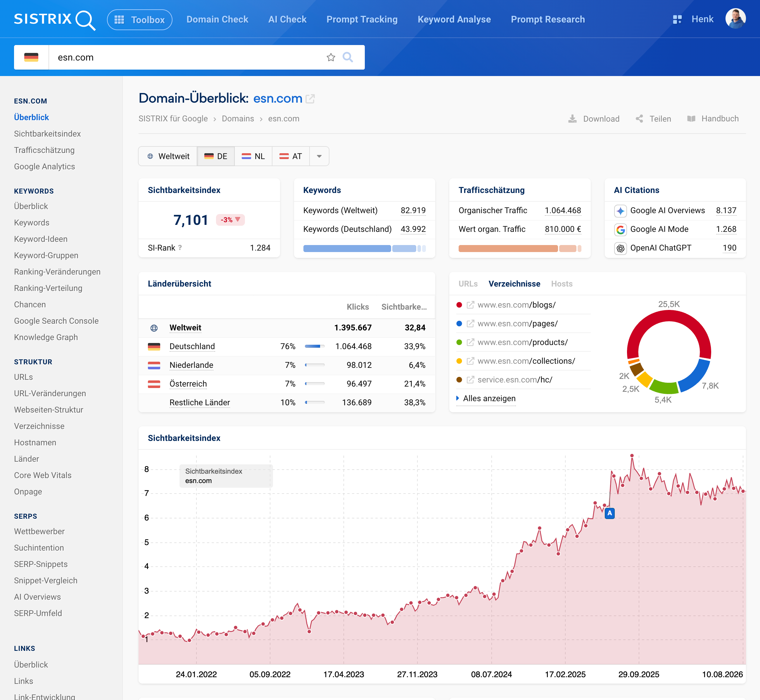Open Core Web Vitals in sidebar
The image size is (760, 700).
[x=43, y=475]
